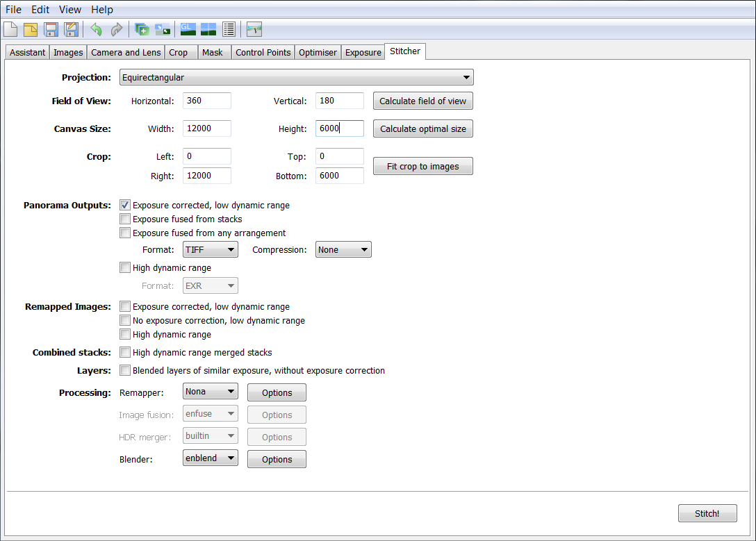Switch to the Optimiser tab
756x541 pixels.
(318, 52)
